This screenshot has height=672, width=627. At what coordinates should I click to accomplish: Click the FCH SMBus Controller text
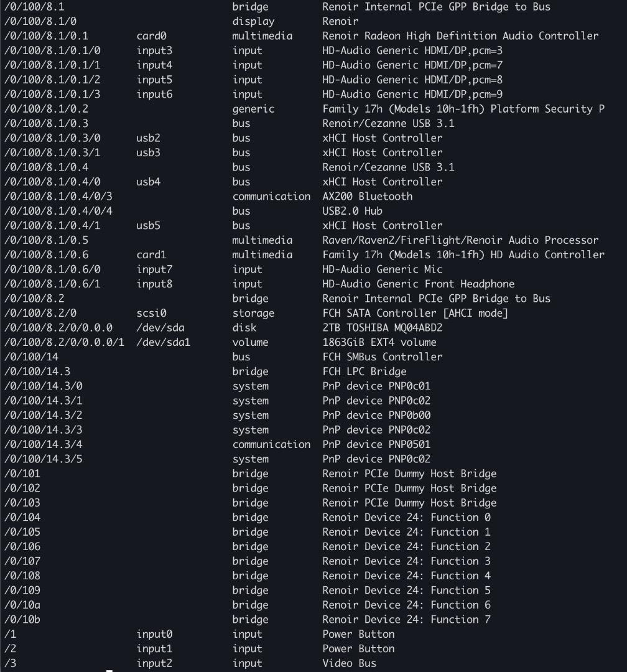(382, 357)
